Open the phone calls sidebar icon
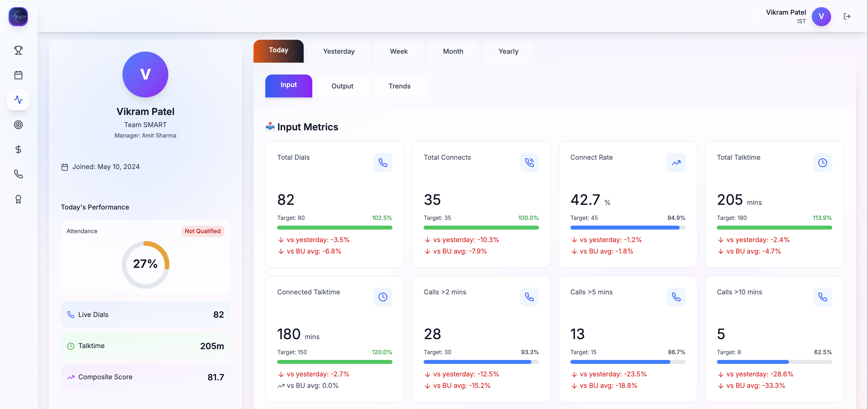 [18, 174]
